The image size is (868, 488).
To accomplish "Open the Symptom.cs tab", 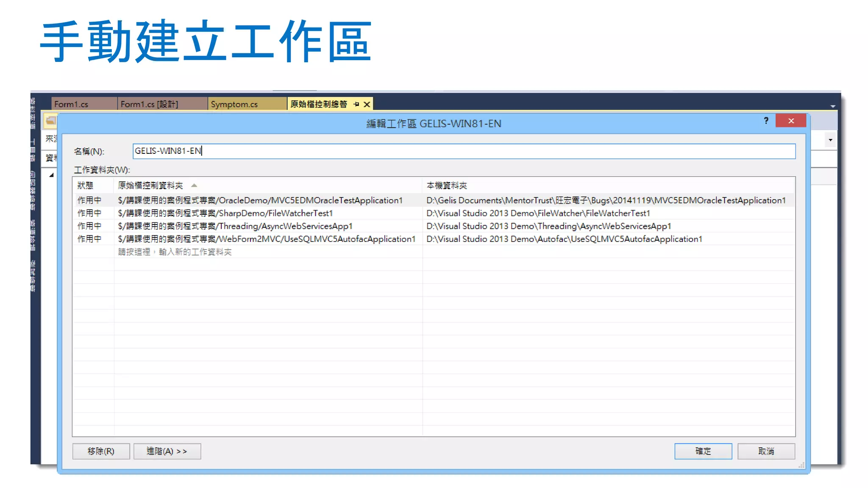I will click(234, 104).
